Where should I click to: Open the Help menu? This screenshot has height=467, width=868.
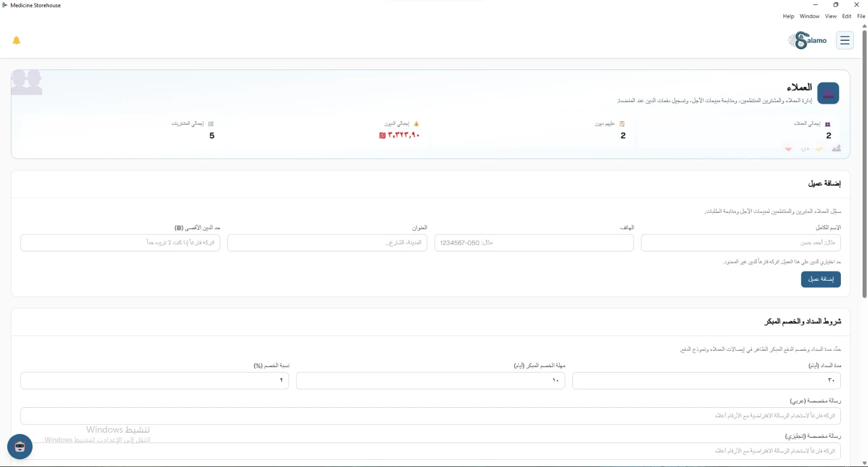pos(788,16)
